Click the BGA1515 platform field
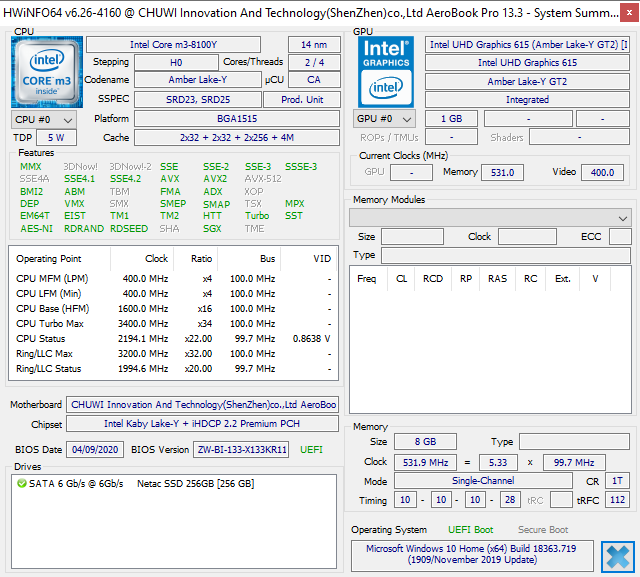The image size is (640, 577). (237, 118)
